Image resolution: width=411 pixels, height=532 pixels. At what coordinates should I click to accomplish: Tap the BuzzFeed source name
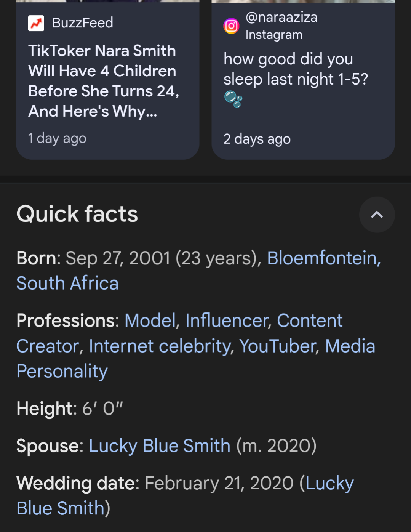(x=83, y=23)
